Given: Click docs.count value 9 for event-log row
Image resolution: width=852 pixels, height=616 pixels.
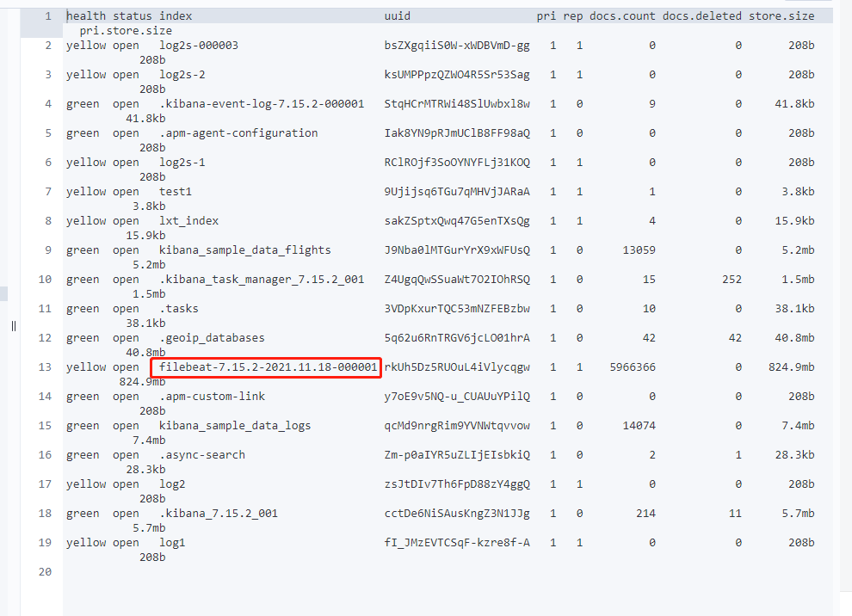Looking at the screenshot, I should click(x=652, y=104).
